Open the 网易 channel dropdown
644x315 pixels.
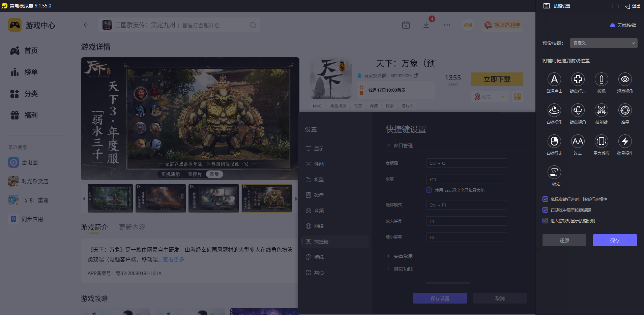click(490, 97)
